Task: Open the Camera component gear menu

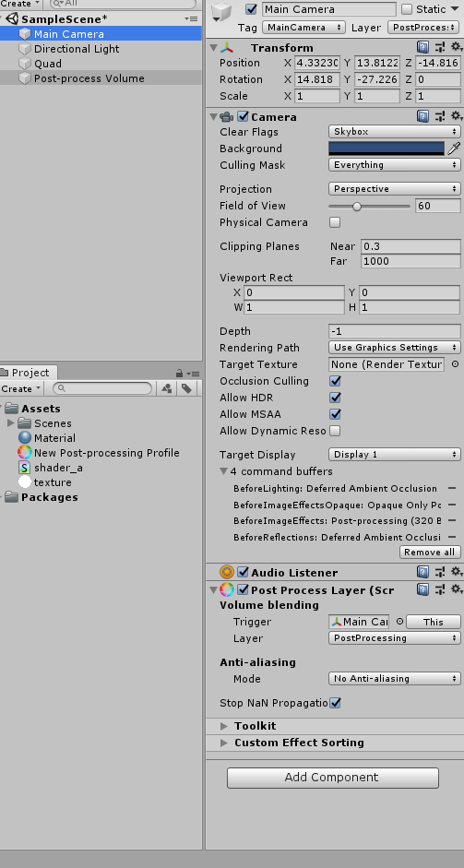Action: tap(457, 116)
